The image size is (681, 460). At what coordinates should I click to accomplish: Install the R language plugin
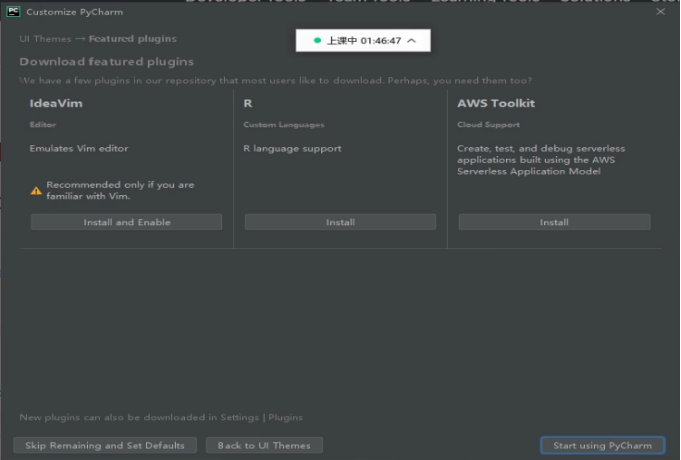tap(340, 222)
